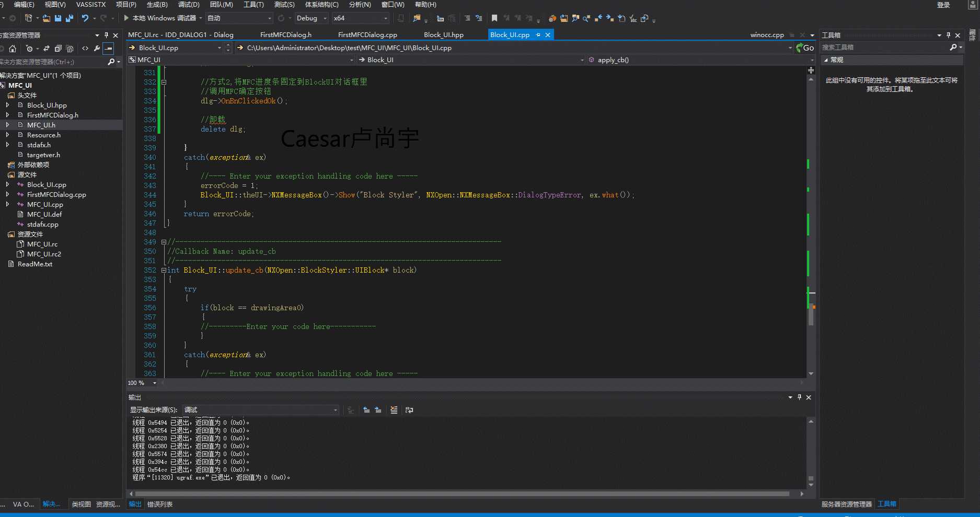
Task: Switch to 错误列表 tab
Action: [x=160, y=504]
